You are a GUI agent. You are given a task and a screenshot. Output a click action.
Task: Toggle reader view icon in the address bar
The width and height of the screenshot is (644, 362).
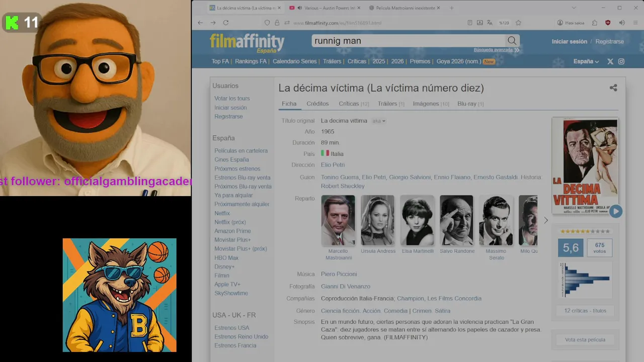coord(470,23)
